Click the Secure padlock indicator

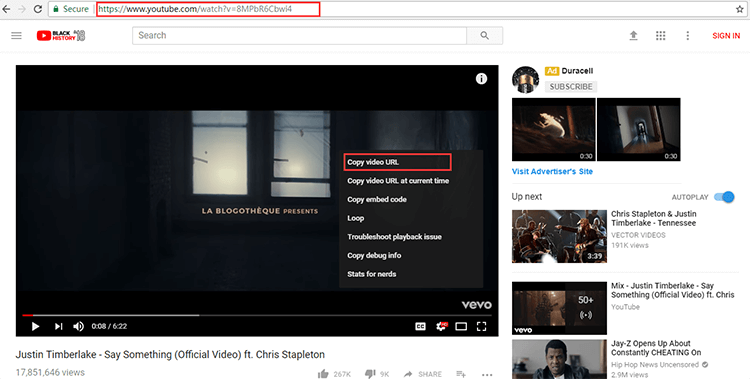click(x=71, y=9)
